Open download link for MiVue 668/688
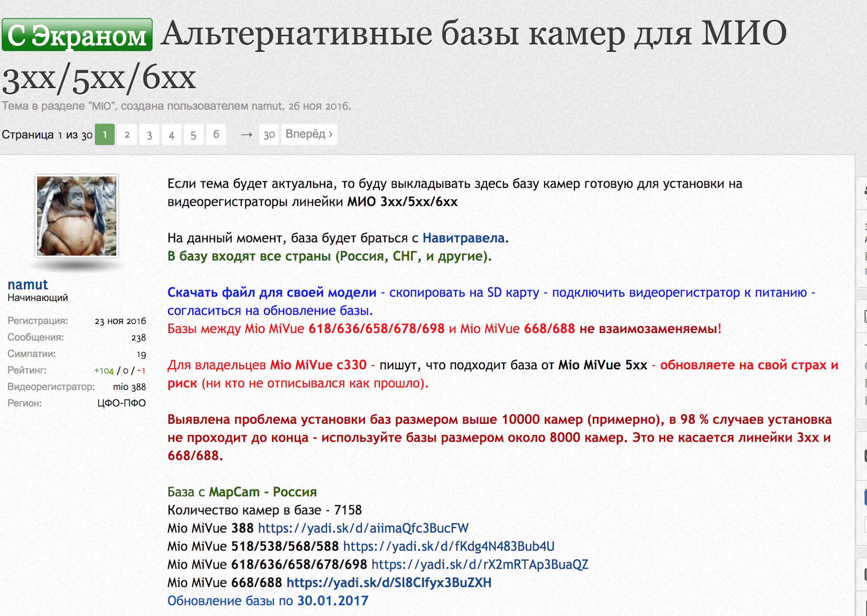This screenshot has height=616, width=867. point(389,583)
